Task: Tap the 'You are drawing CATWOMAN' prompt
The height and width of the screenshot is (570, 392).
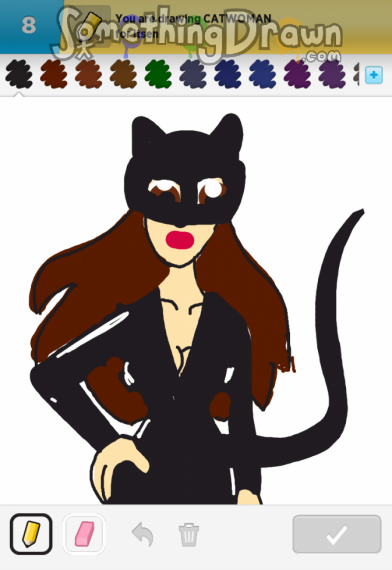Action: click(193, 25)
